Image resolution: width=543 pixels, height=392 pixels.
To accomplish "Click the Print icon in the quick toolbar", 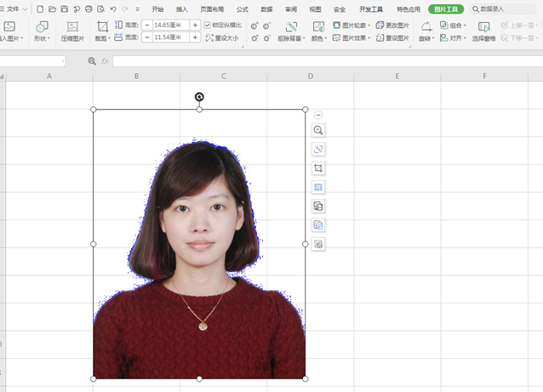I will click(89, 9).
